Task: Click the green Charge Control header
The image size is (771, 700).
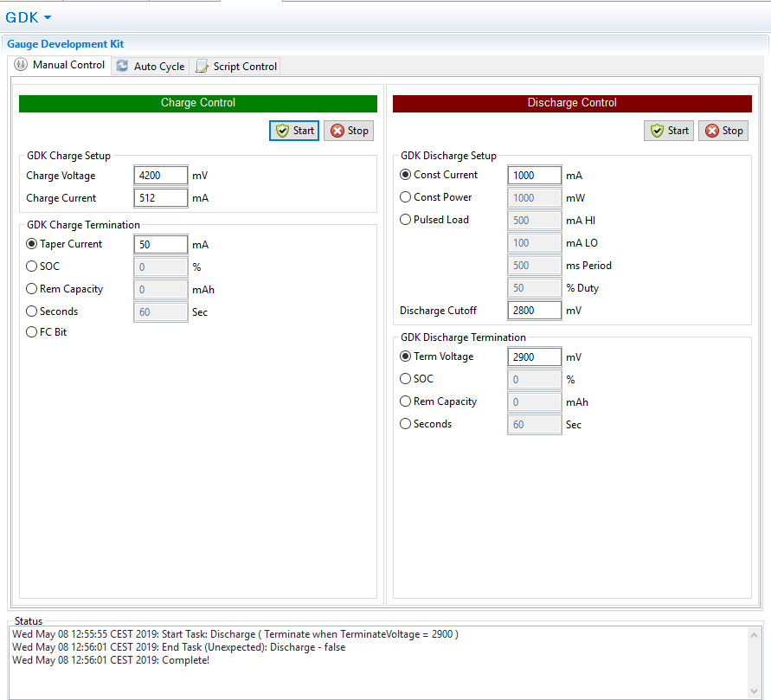Action: coord(198,103)
